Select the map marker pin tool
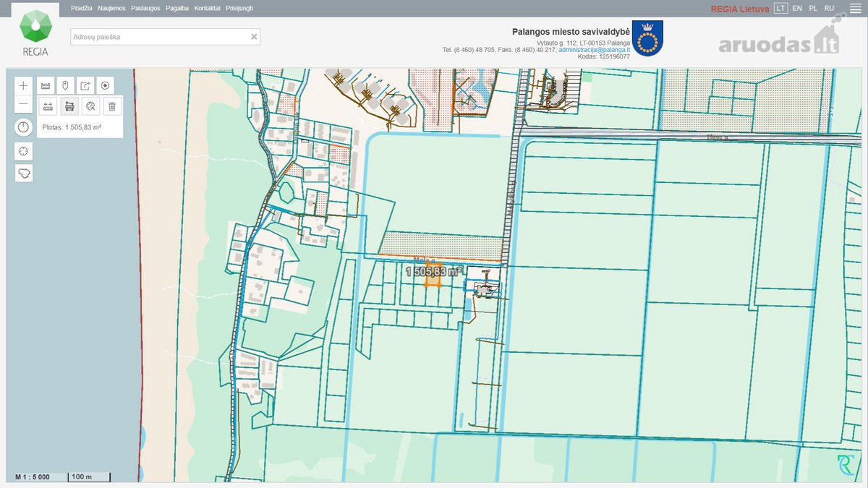 tap(65, 85)
